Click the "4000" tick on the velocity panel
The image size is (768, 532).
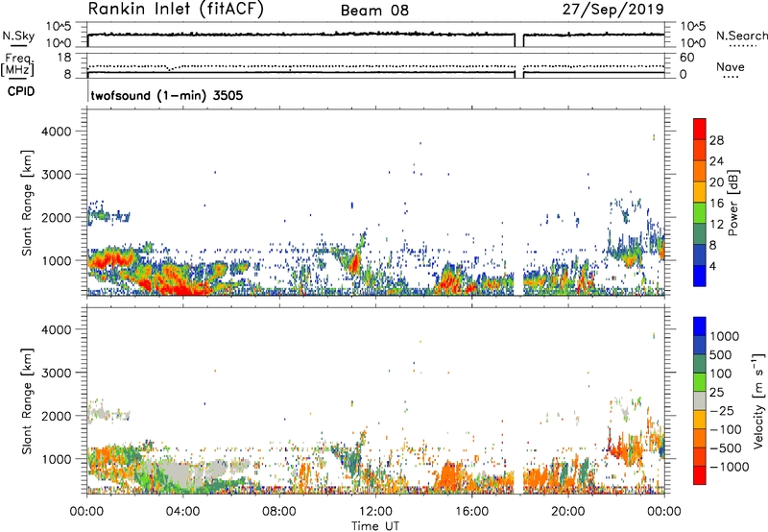point(57,329)
